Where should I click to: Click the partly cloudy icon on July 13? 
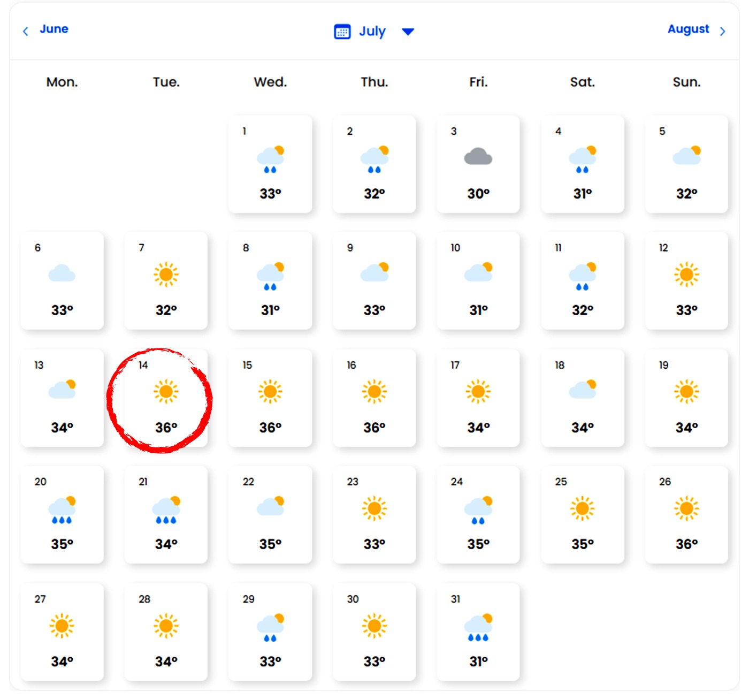(x=63, y=390)
